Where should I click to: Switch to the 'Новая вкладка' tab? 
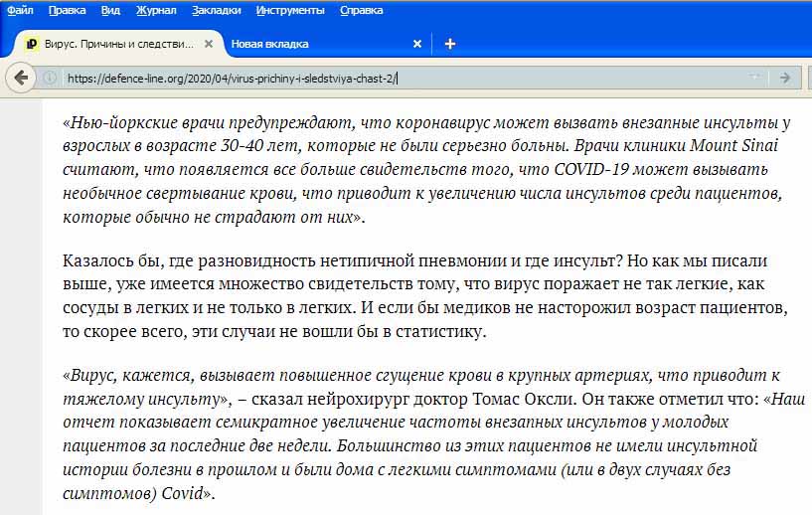326,44
